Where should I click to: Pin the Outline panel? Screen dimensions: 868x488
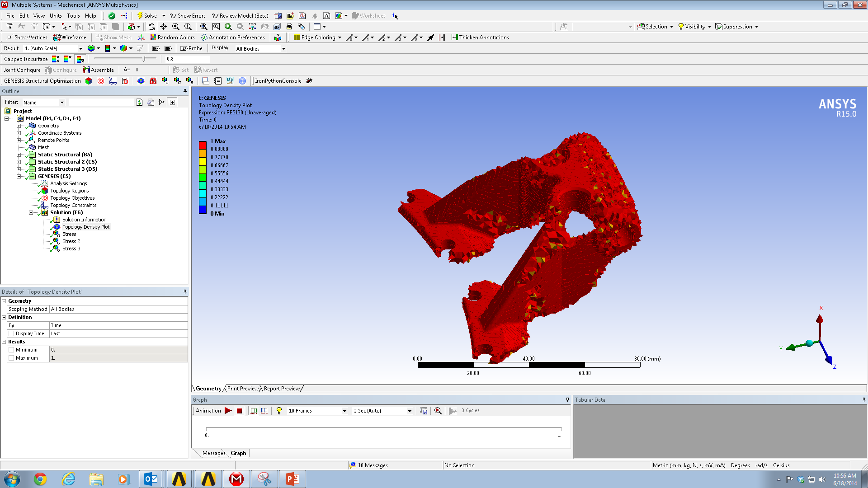(185, 91)
